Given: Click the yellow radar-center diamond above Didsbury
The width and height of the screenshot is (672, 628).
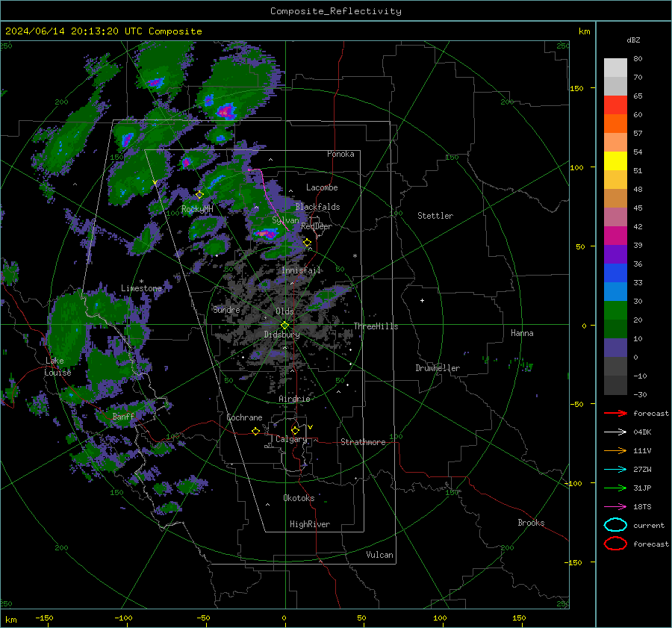Looking at the screenshot, I should click(284, 326).
